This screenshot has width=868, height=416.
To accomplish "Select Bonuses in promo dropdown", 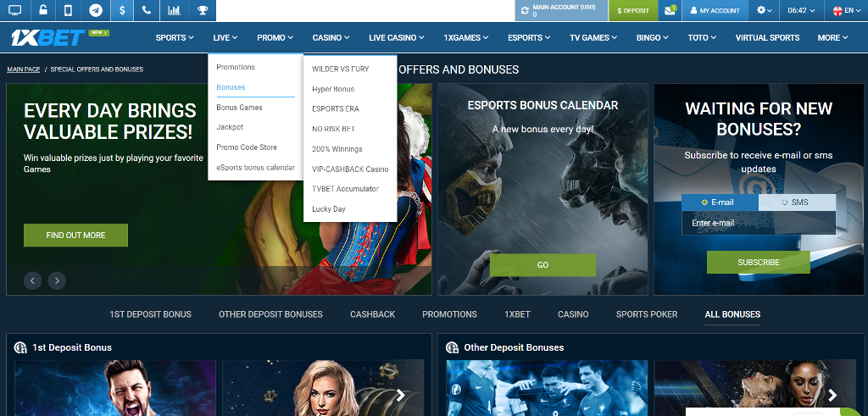I will [x=231, y=87].
